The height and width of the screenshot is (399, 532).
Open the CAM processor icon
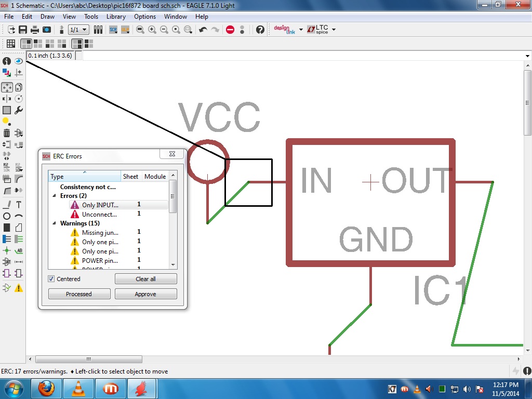point(47,30)
